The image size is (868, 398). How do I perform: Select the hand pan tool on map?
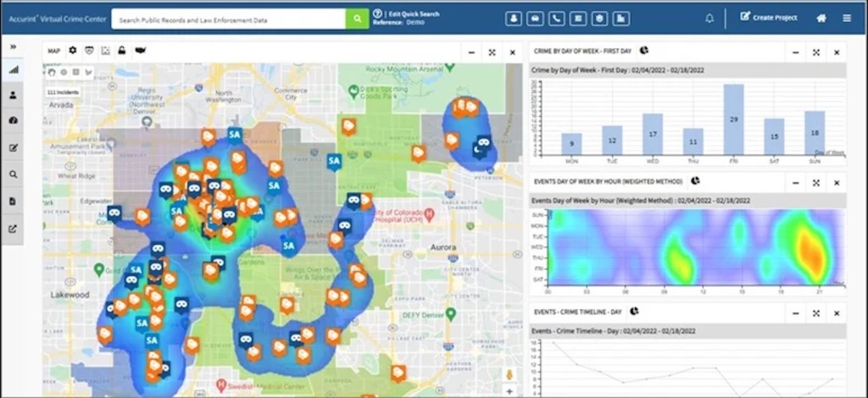point(52,72)
